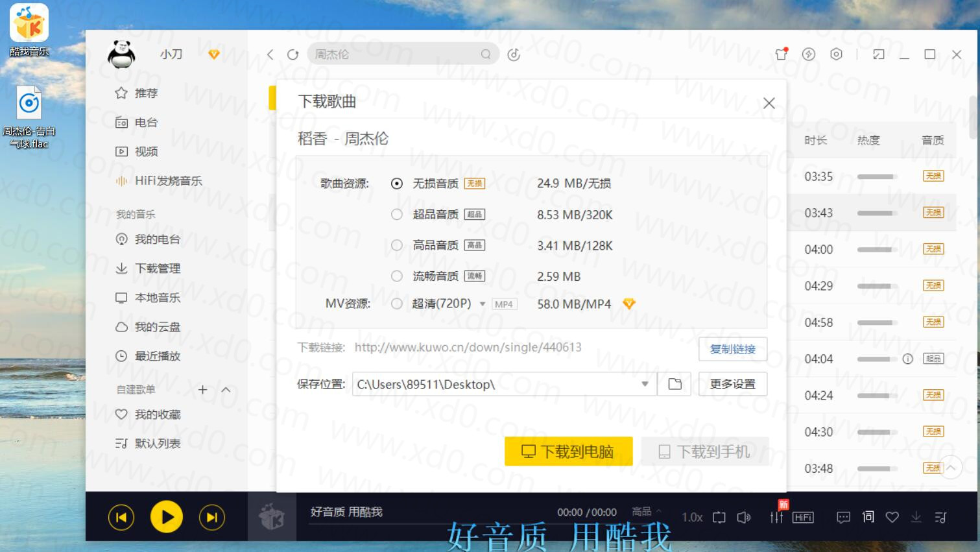Mute the volume speaker icon

pos(745,518)
